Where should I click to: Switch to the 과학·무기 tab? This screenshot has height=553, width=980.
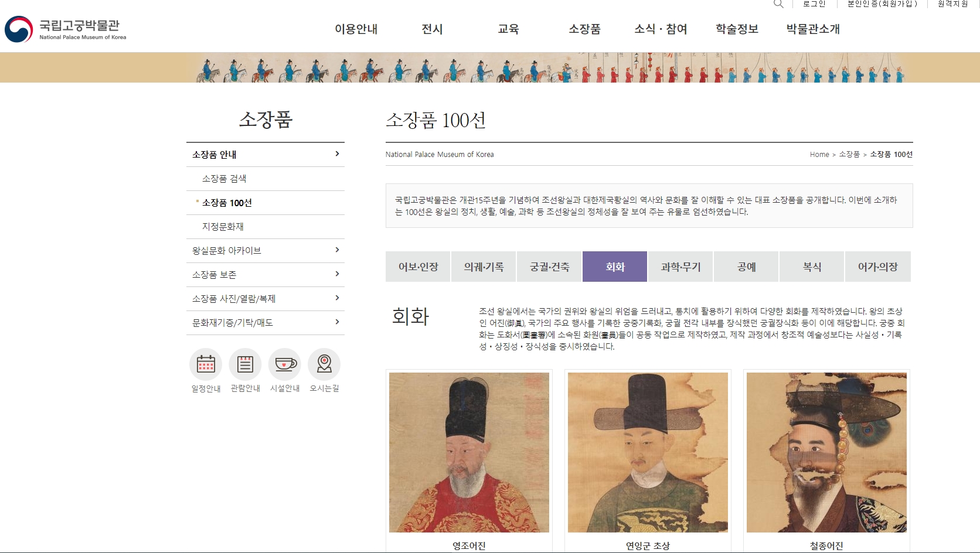[680, 267]
